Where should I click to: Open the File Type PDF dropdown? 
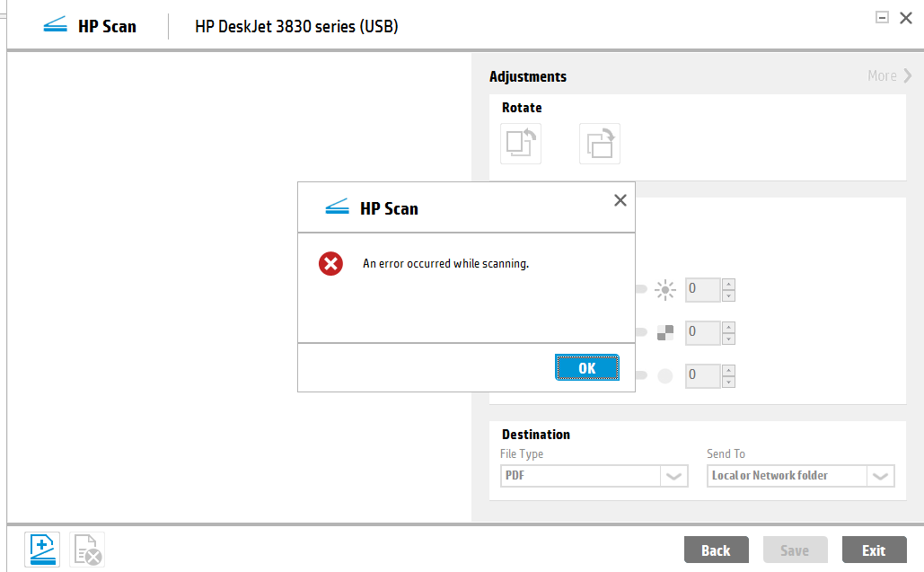673,476
